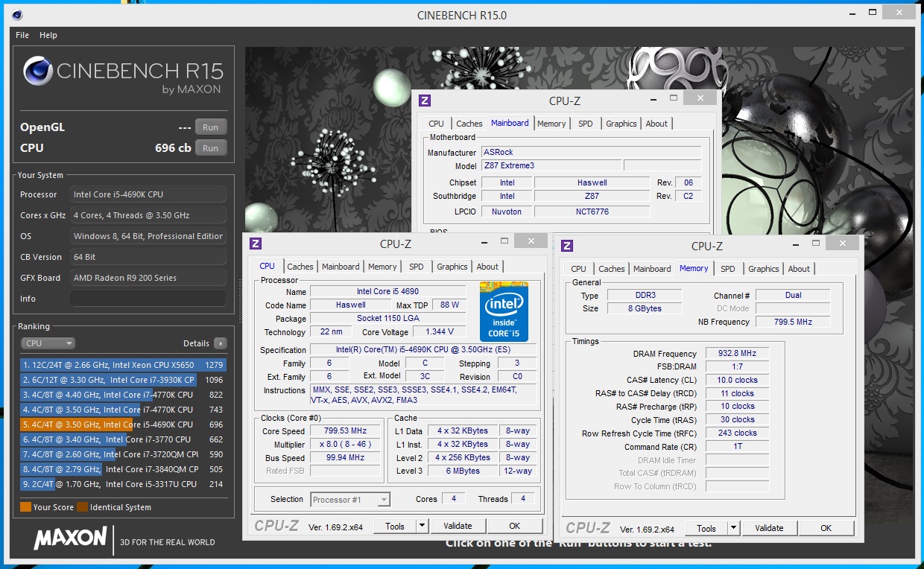The image size is (924, 569).
Task: Select CPU tab in Memory window
Action: pos(579,269)
